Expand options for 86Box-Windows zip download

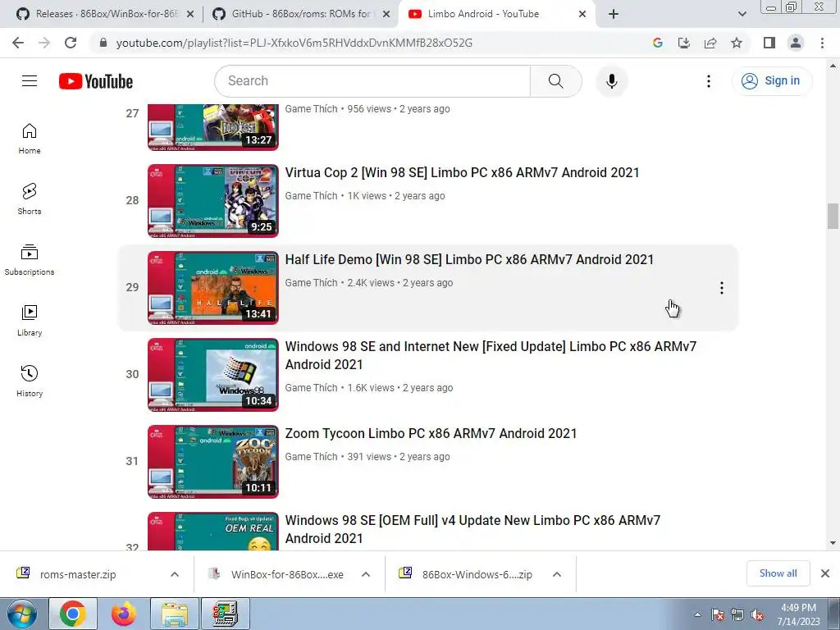click(557, 574)
